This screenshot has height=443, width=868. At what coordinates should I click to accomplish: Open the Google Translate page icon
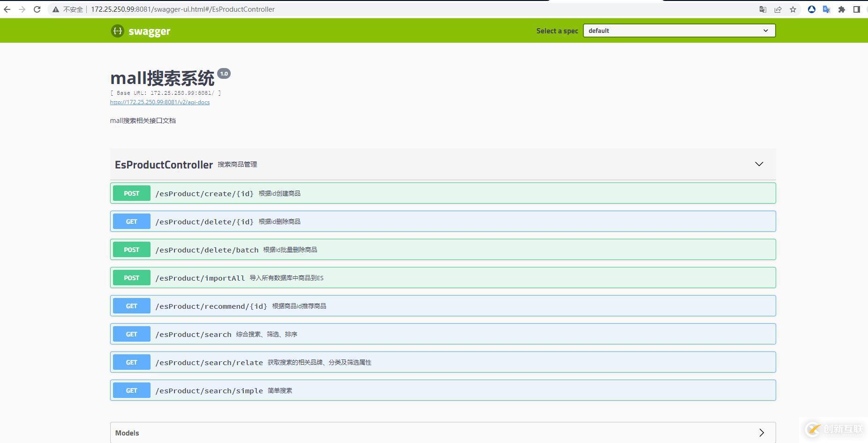(x=763, y=9)
